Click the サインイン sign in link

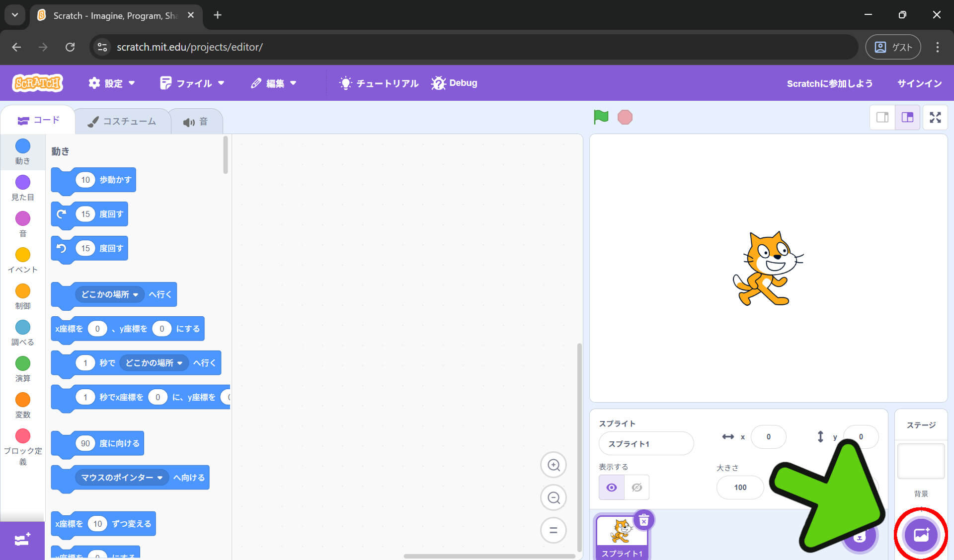919,83
